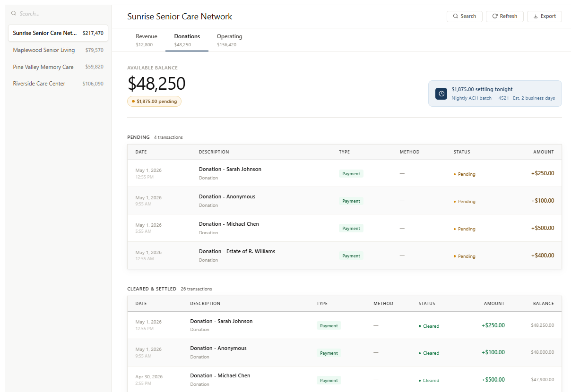Click the PENDING 4 transactions heading
The height and width of the screenshot is (392, 571).
pyautogui.click(x=155, y=137)
